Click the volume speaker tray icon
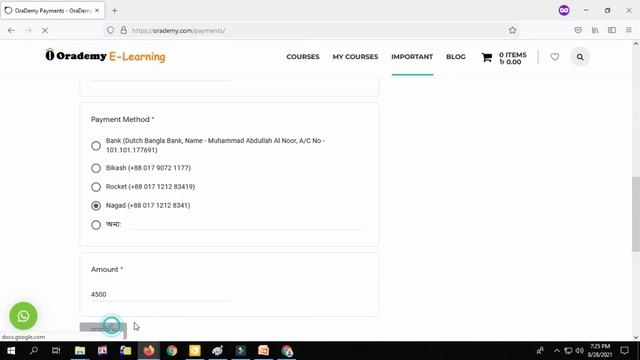This screenshot has height=360, width=640. 580,351
